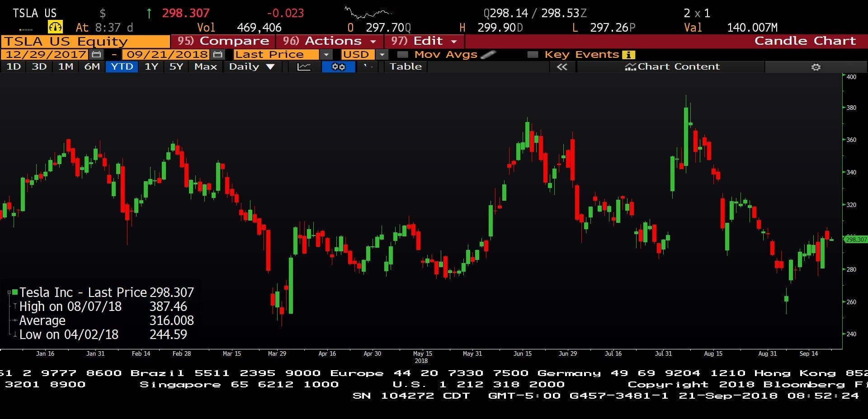
Task: Select the 1D time range
Action: (13, 67)
